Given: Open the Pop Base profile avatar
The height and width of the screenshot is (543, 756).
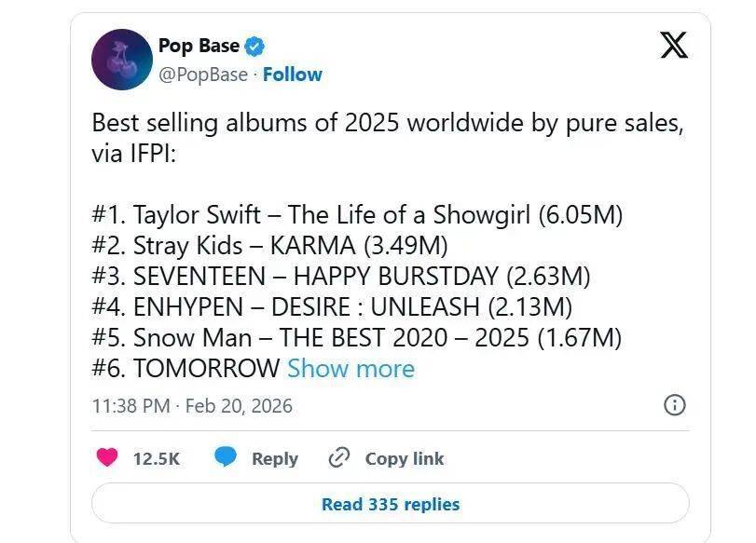Looking at the screenshot, I should (121, 60).
